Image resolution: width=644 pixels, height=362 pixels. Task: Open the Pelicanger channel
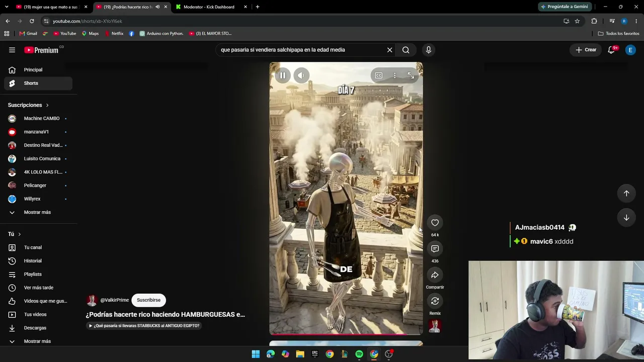[38, 186]
